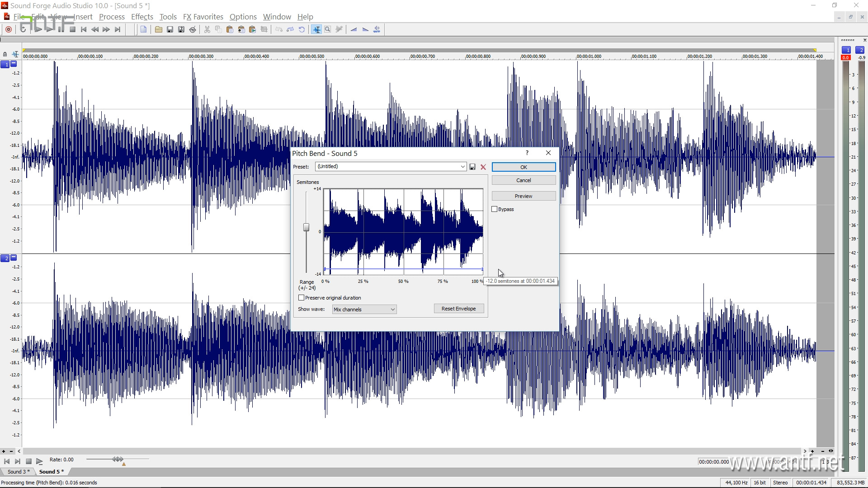Collapse channel 2 track with minus button
Viewport: 868px width, 488px height.
[14, 258]
